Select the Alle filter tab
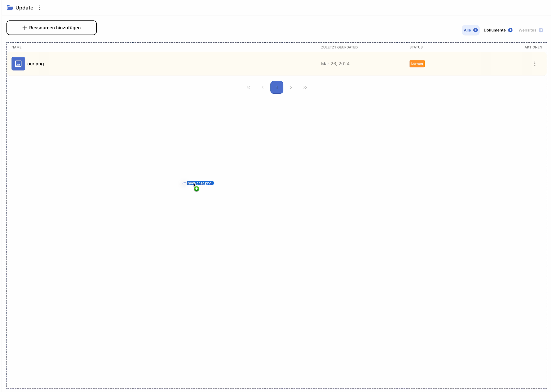Image resolution: width=551 pixels, height=392 pixels. click(x=470, y=30)
